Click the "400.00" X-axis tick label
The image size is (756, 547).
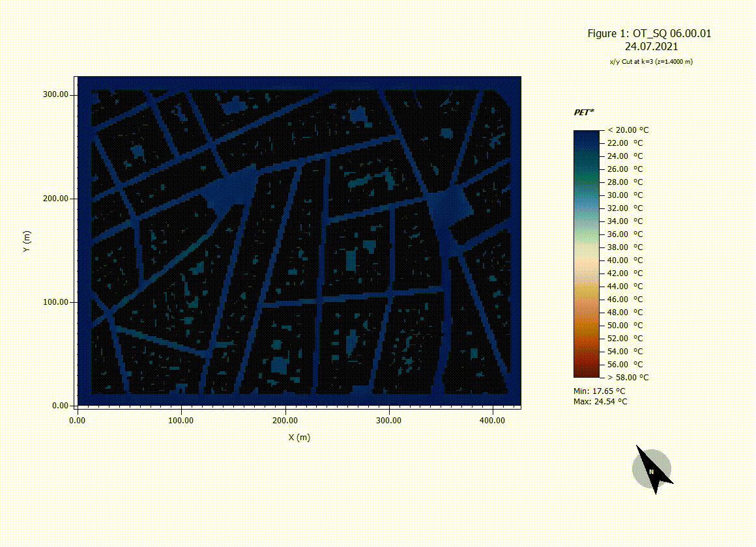pos(492,421)
